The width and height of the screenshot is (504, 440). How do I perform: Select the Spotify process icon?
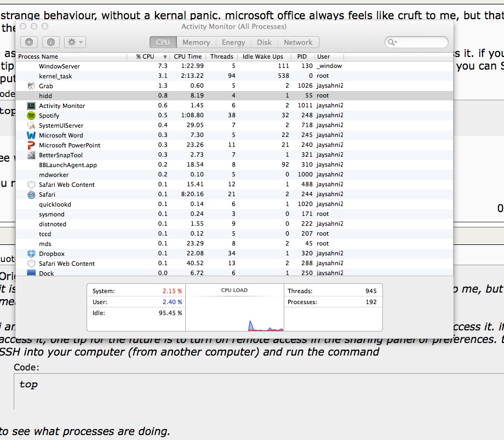(31, 116)
